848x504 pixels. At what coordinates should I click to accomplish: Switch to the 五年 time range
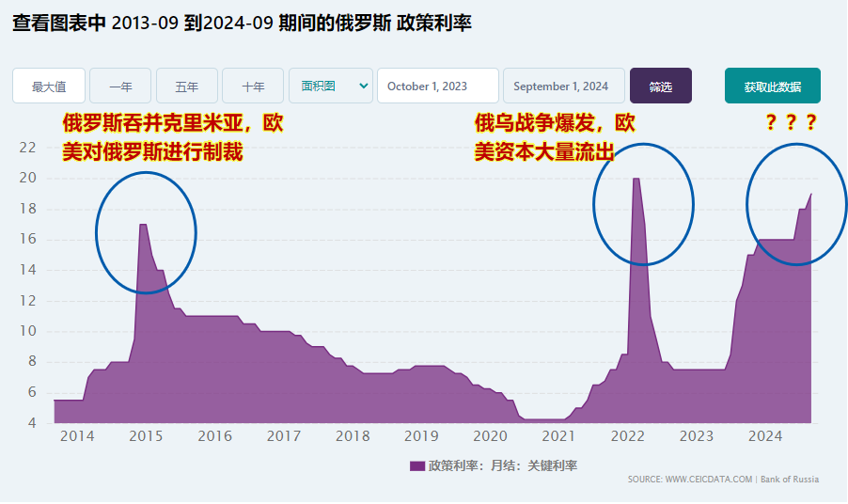(x=187, y=87)
